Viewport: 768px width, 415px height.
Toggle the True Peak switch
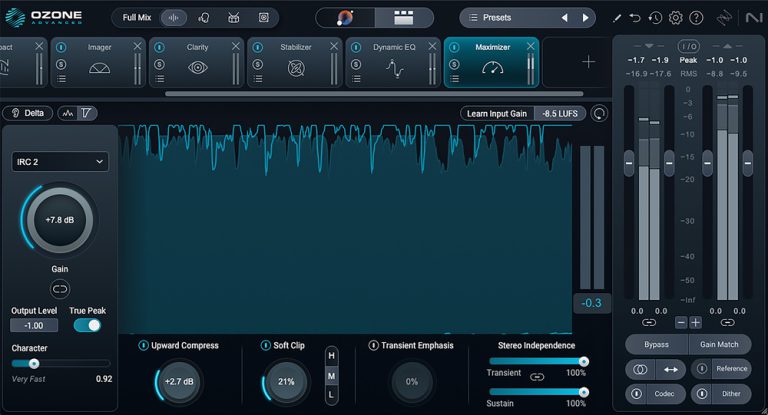pyautogui.click(x=87, y=325)
